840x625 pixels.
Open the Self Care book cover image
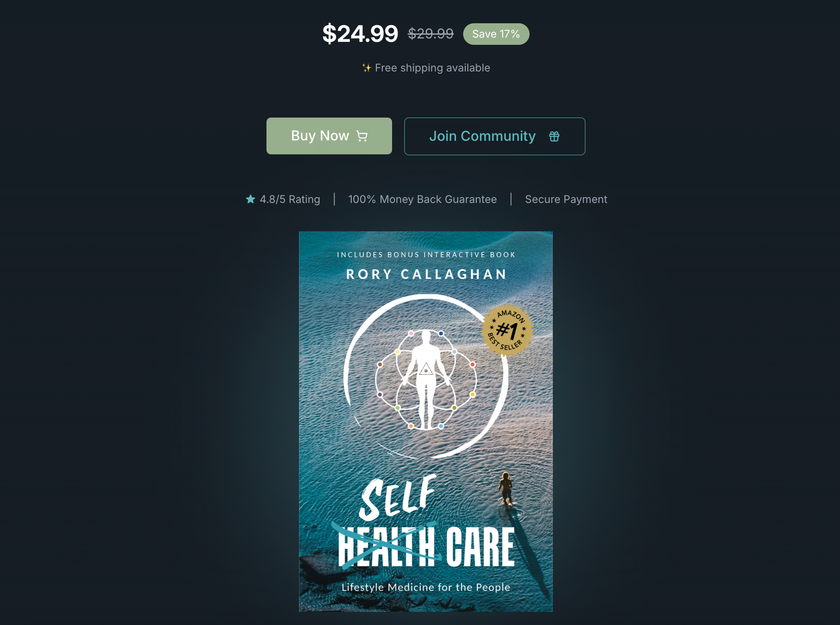(x=425, y=421)
